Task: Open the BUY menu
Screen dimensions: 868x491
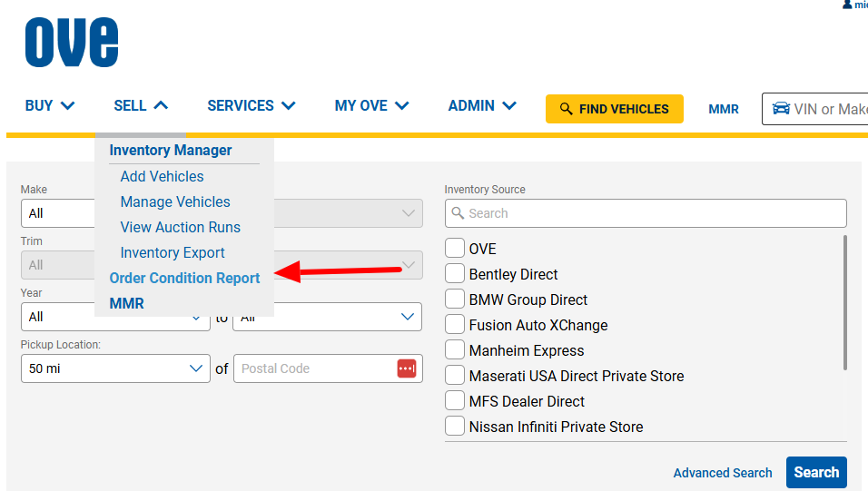Action: click(50, 106)
